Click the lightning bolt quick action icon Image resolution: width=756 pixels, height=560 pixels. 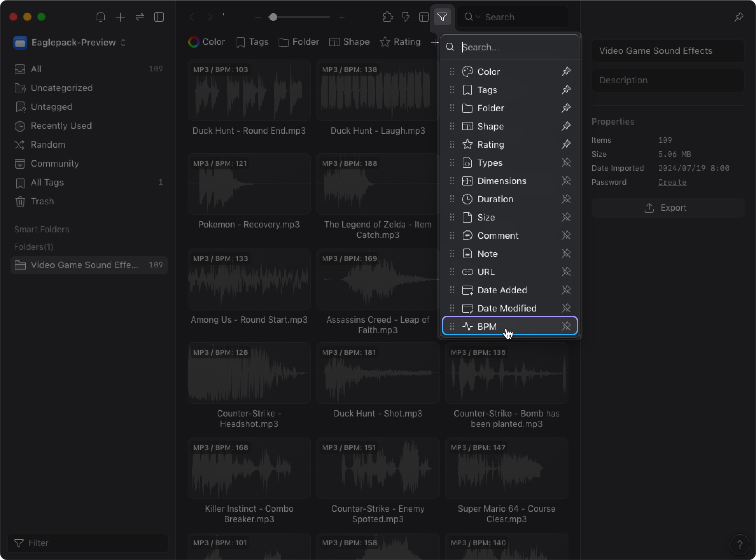tap(406, 17)
